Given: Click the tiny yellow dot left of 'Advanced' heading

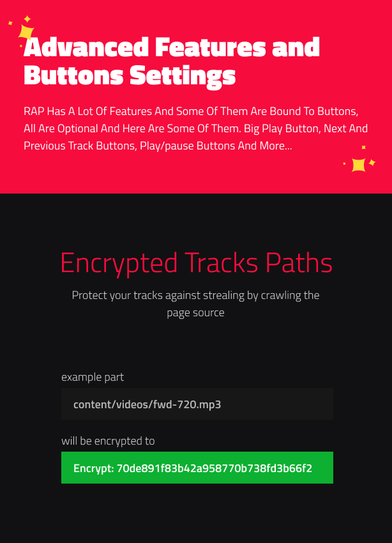Looking at the screenshot, I should (x=21, y=46).
